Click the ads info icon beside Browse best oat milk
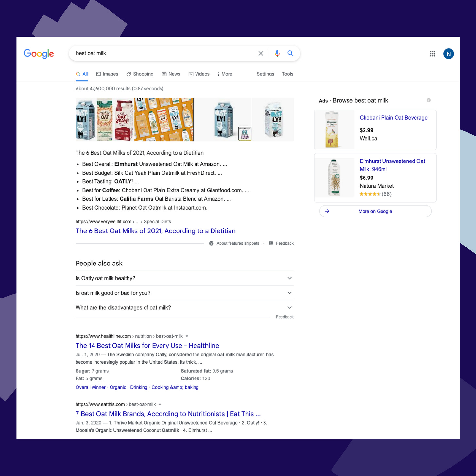This screenshot has height=476, width=476. 428,100
